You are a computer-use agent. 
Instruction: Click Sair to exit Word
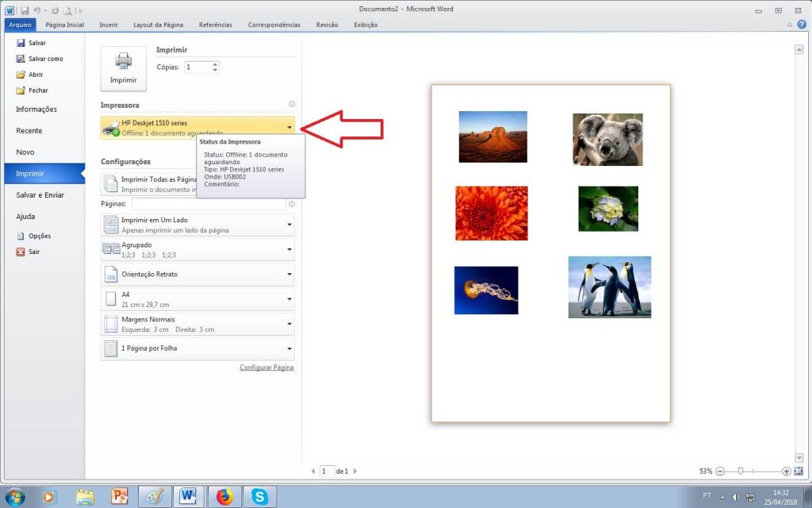coord(34,252)
